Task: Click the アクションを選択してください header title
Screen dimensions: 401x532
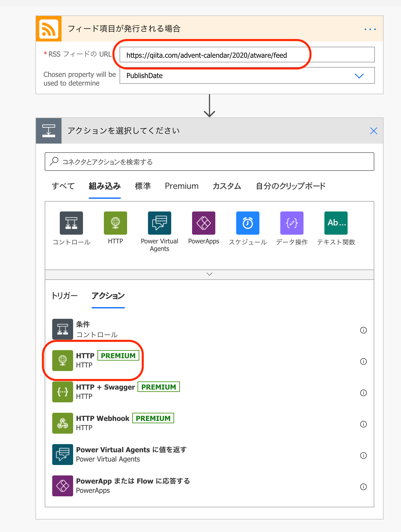Action: [124, 131]
